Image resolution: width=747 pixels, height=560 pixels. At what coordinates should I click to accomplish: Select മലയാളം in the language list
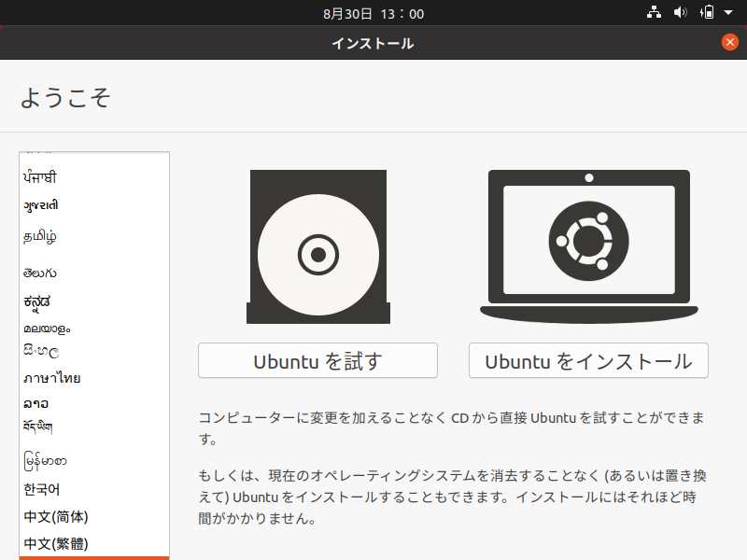(94, 329)
